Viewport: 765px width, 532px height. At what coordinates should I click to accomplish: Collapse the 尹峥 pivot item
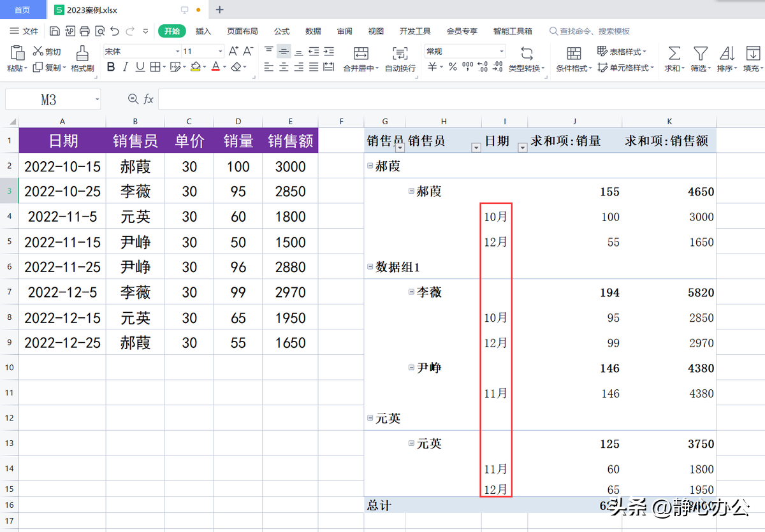pyautogui.click(x=411, y=368)
